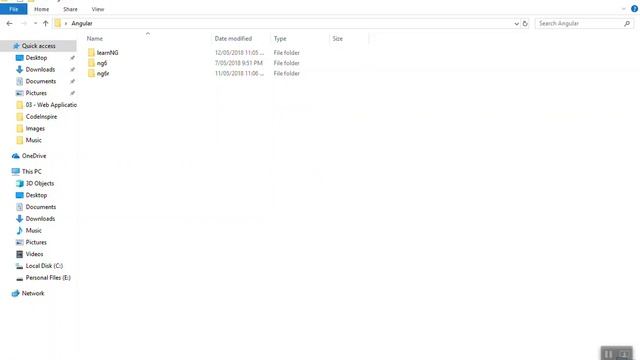Image resolution: width=640 pixels, height=360 pixels.
Task: Open Images folder in sidebar
Action: coord(35,129)
